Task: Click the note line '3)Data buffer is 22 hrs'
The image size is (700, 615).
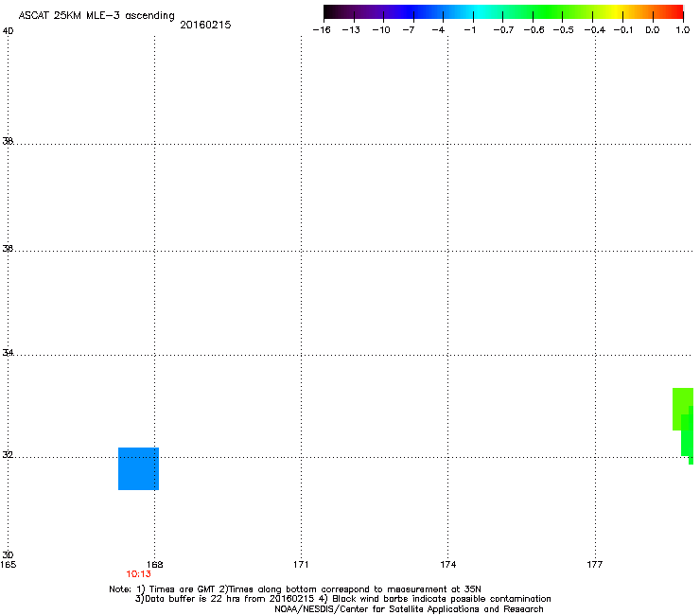Action: (342, 599)
